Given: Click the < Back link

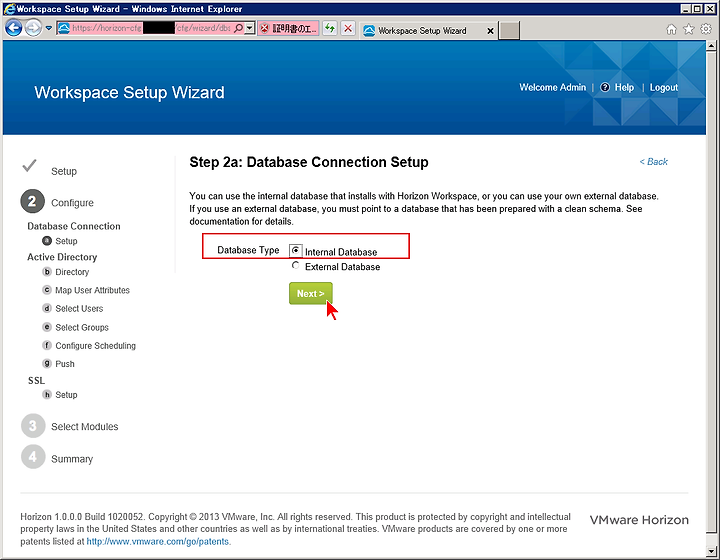Looking at the screenshot, I should click(x=653, y=162).
